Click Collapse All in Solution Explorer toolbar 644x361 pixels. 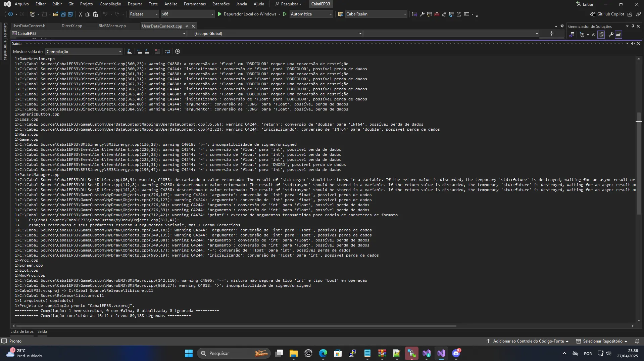(594, 35)
